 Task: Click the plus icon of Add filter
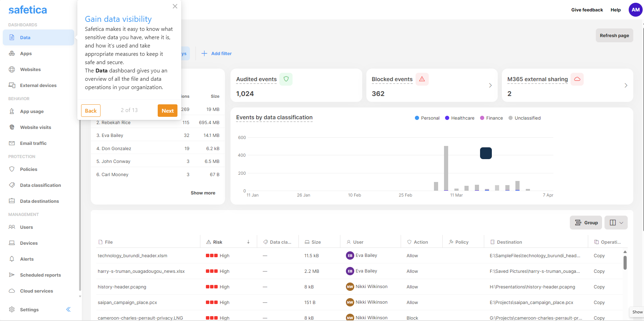pos(204,53)
